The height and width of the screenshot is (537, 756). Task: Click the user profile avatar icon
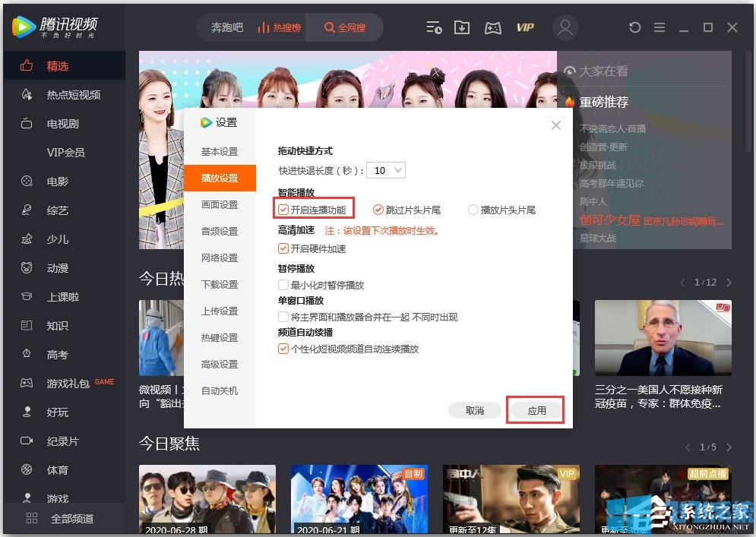(x=565, y=27)
